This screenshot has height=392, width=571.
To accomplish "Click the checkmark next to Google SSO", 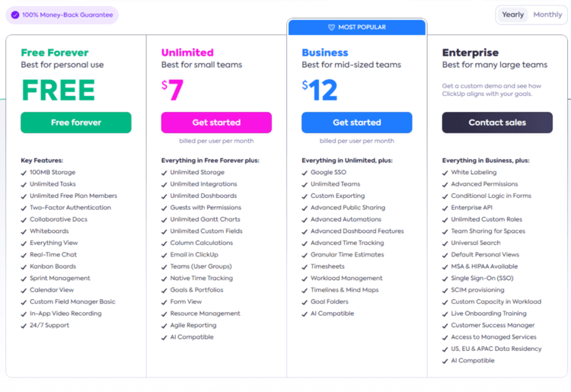I will 305,173.
